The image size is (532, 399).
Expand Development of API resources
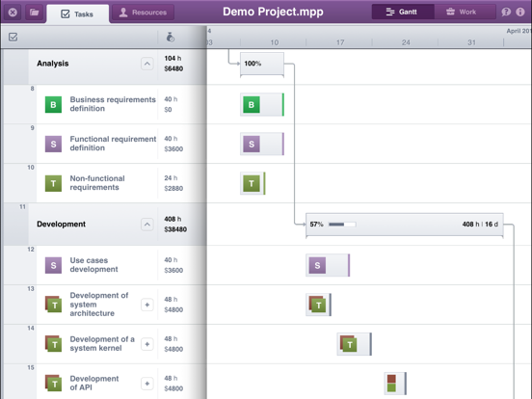146,384
